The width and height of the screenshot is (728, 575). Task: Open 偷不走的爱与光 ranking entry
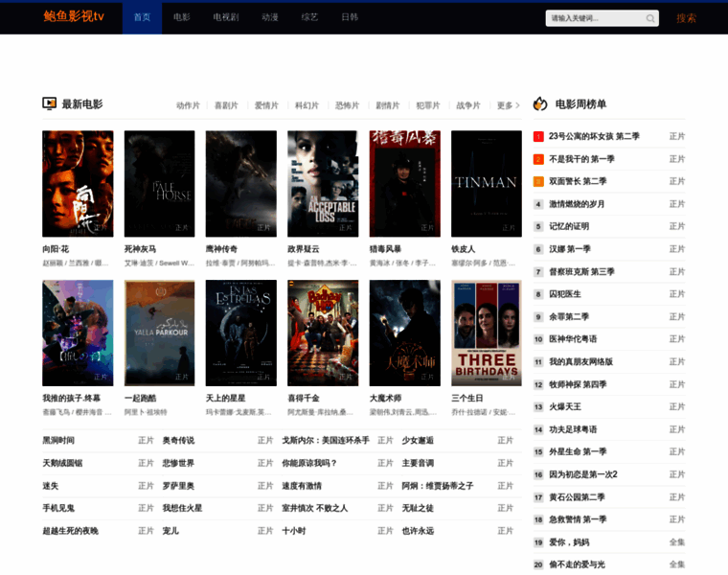click(x=577, y=564)
